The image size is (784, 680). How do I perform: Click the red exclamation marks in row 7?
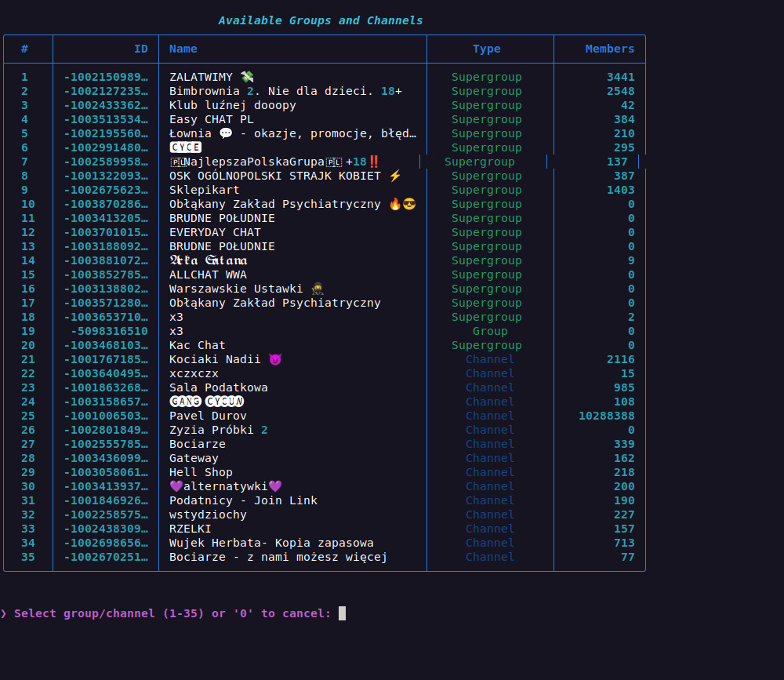point(374,162)
